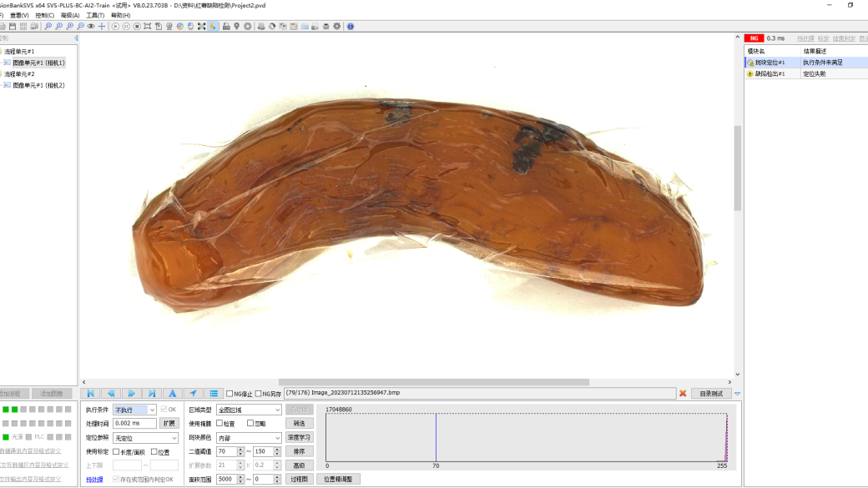Toggle the 忽略 mask checkbox
Image resolution: width=868 pixels, height=488 pixels.
(250, 423)
